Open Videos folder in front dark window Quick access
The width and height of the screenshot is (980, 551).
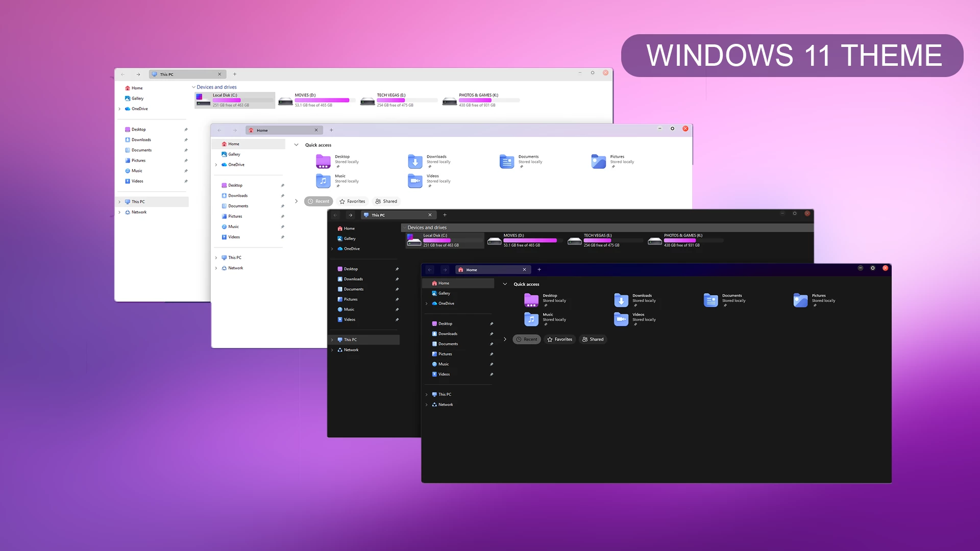coord(635,319)
